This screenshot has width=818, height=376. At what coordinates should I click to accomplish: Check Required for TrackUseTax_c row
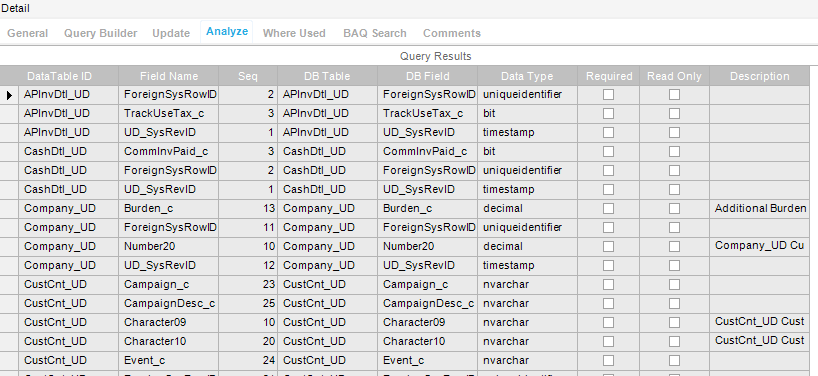click(x=608, y=114)
